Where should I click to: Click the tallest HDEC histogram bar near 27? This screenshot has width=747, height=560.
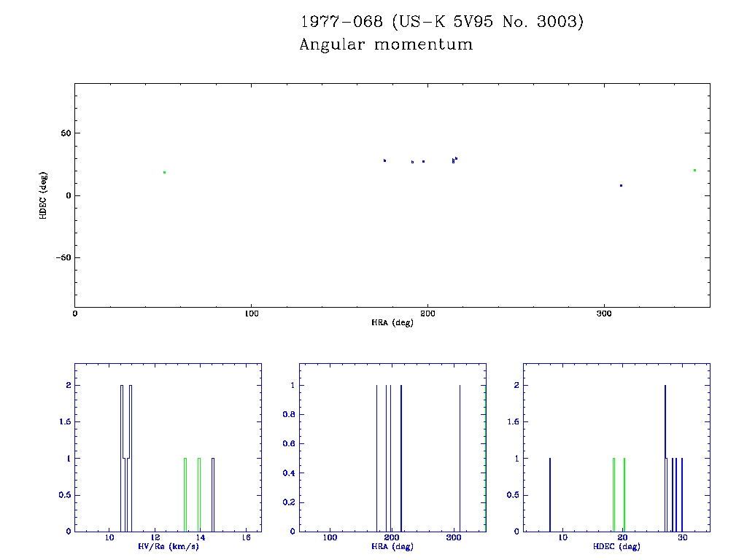point(665,458)
